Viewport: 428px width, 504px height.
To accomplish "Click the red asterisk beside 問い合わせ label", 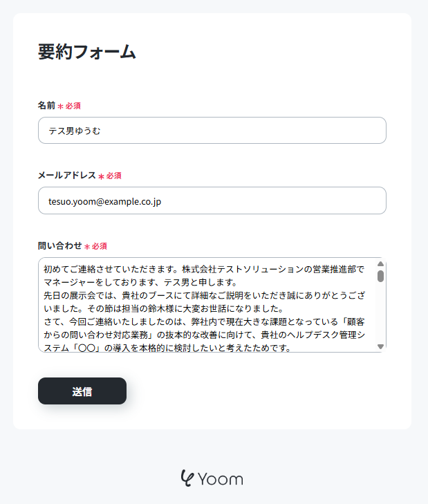I will [87, 247].
